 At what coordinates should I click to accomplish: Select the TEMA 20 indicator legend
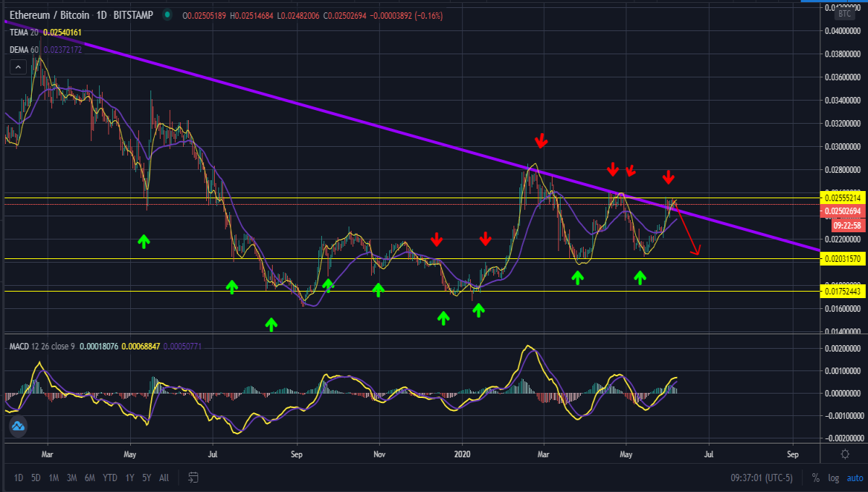[x=25, y=33]
